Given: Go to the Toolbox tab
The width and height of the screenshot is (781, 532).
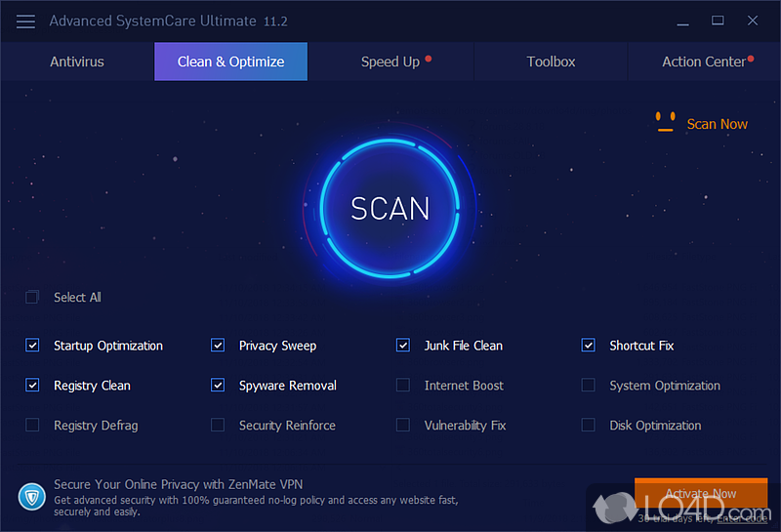Looking at the screenshot, I should pos(551,61).
